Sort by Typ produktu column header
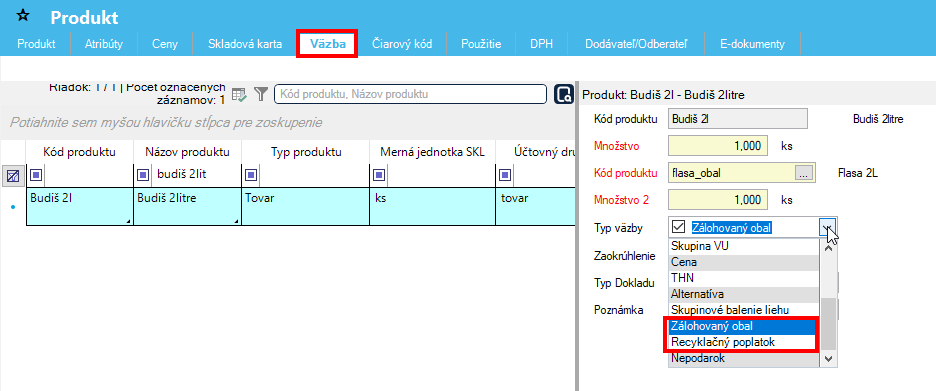The width and height of the screenshot is (936, 391). (x=306, y=152)
